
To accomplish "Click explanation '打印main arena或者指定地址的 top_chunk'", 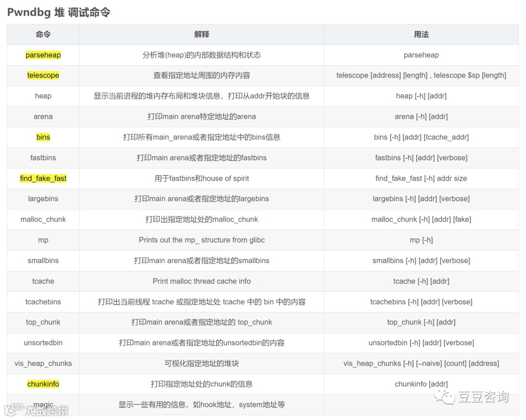I will 202,322.
